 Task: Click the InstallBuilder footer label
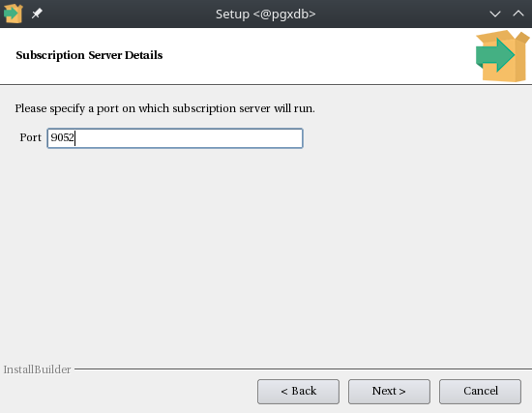(37, 369)
